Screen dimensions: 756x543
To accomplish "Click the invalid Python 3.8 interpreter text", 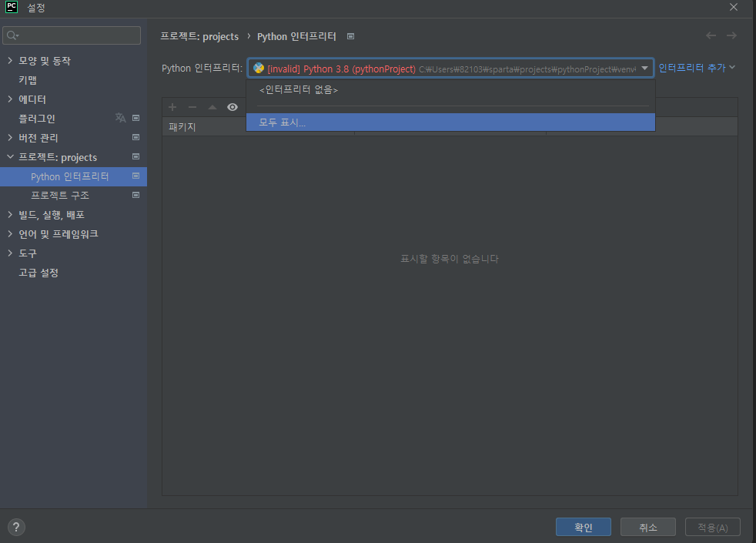I will (x=341, y=69).
